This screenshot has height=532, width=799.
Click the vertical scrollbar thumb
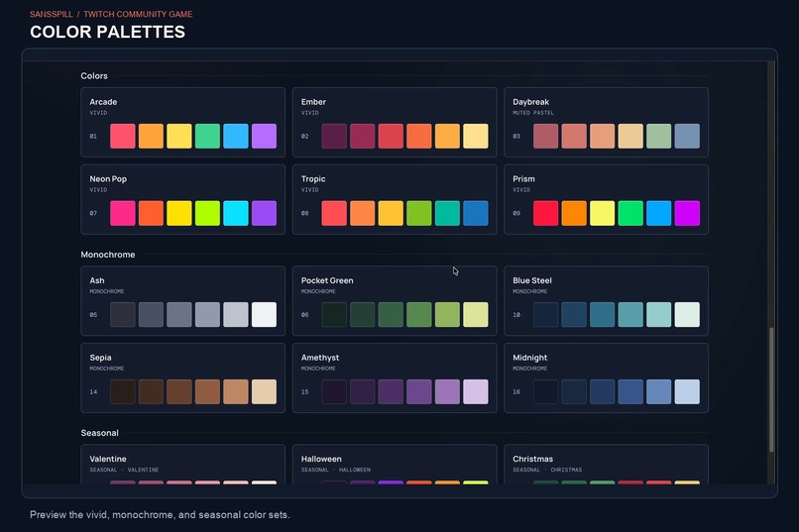771,389
